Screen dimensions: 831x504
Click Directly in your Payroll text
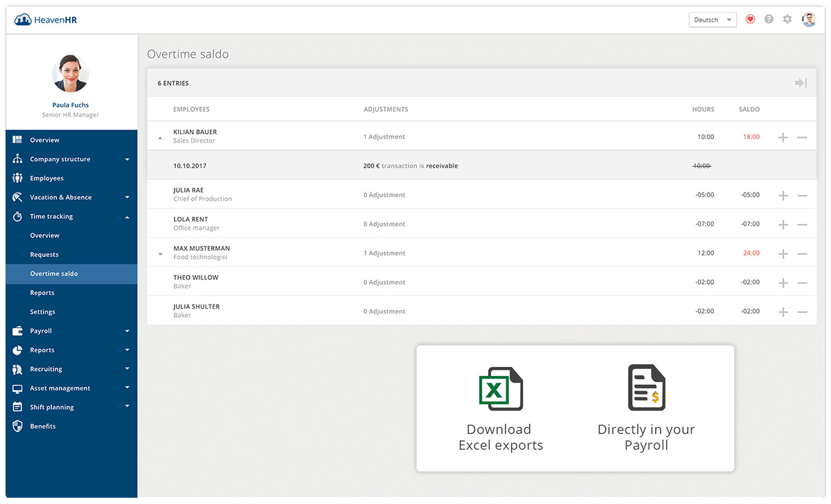pyautogui.click(x=646, y=437)
